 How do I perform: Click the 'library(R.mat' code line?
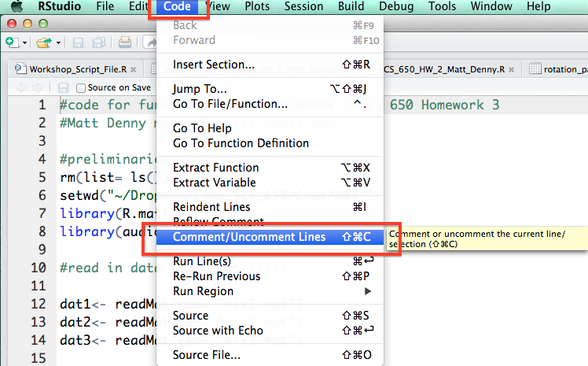tap(108, 213)
